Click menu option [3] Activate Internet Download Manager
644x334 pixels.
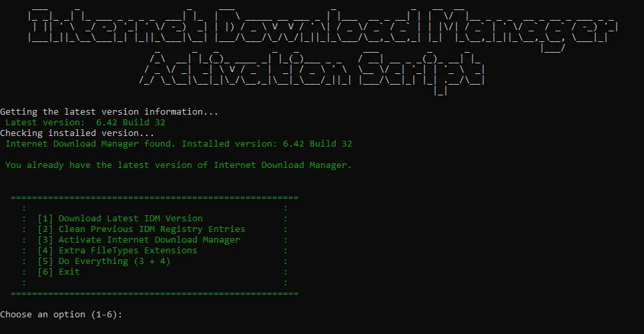(139, 240)
